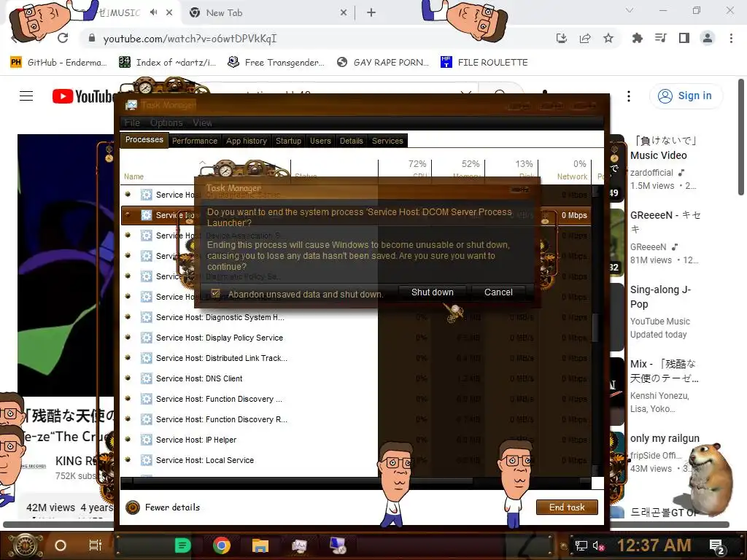747x560 pixels.
Task: Open FILE ROULETTE bookmark
Action: point(484,63)
